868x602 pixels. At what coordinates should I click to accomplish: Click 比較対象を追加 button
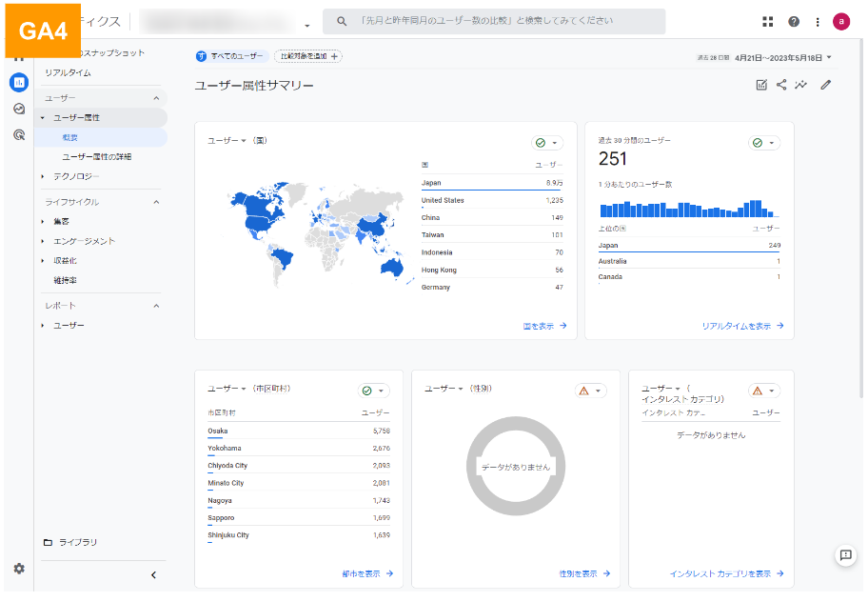pos(308,56)
